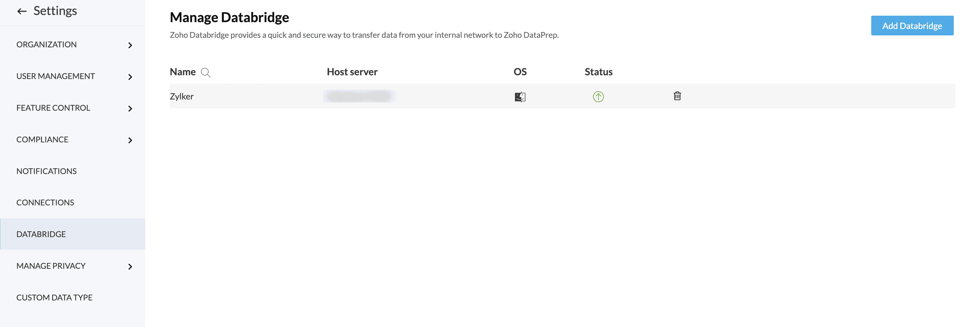Open the Connections settings

pyautogui.click(x=45, y=203)
